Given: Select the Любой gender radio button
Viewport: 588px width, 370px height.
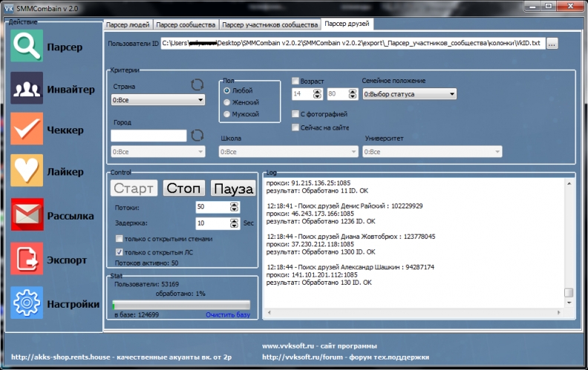Looking at the screenshot, I should pos(226,90).
